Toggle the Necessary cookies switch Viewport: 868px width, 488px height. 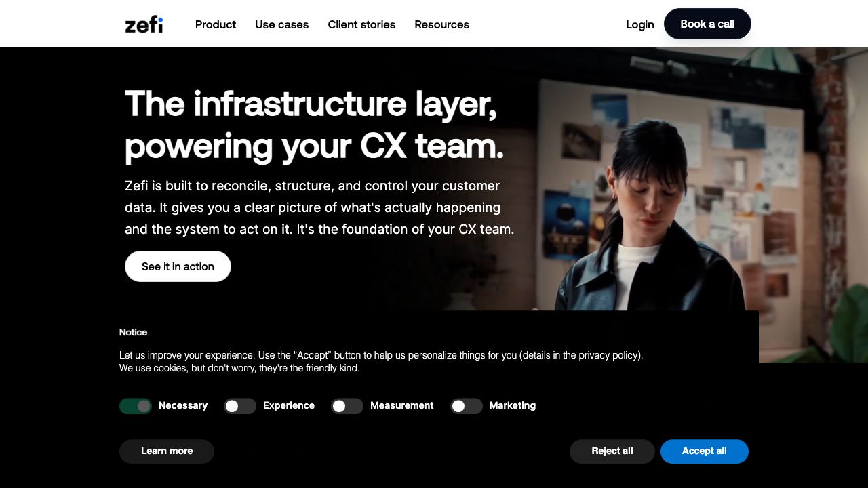pos(136,406)
